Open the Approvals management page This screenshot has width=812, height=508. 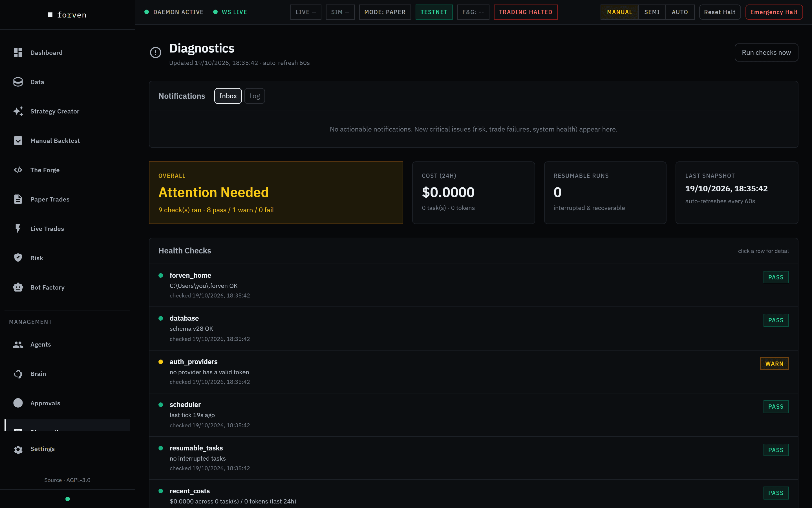point(67,403)
